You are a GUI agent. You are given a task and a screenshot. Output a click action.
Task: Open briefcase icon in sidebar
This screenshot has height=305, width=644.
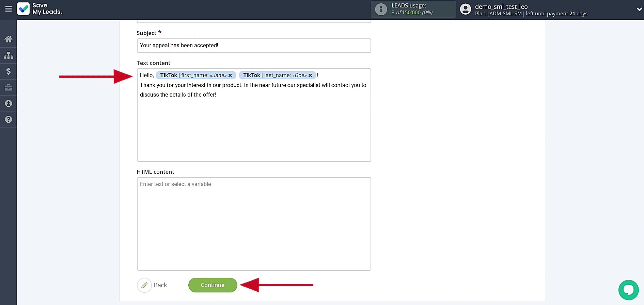9,87
